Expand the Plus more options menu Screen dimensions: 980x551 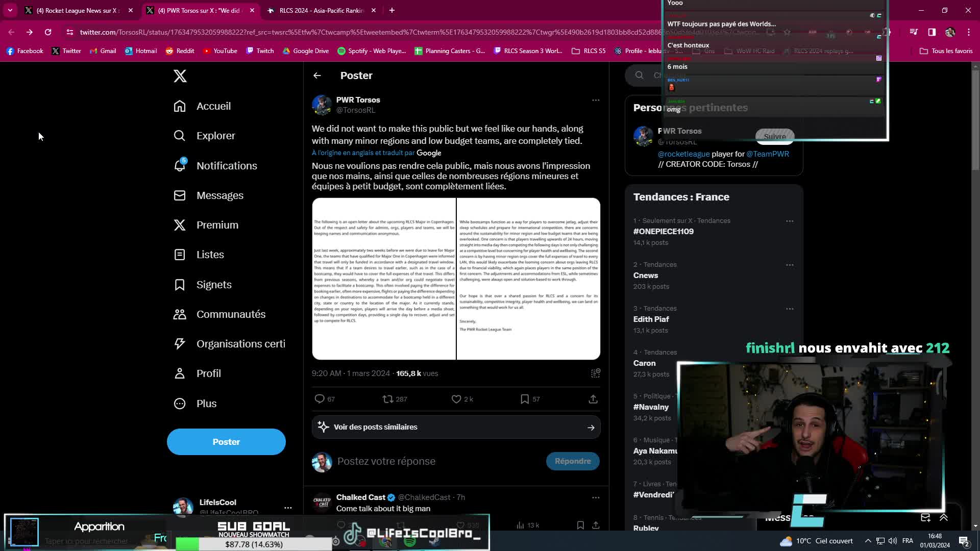[x=195, y=404]
